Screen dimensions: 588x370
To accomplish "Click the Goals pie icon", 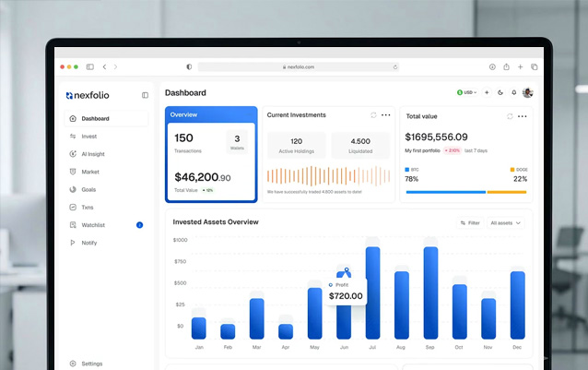I will [73, 189].
